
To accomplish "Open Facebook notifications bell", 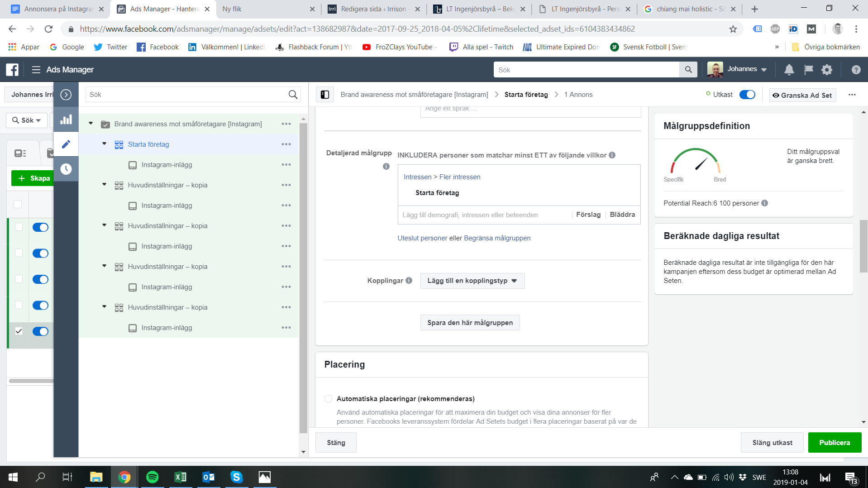I will tap(789, 70).
